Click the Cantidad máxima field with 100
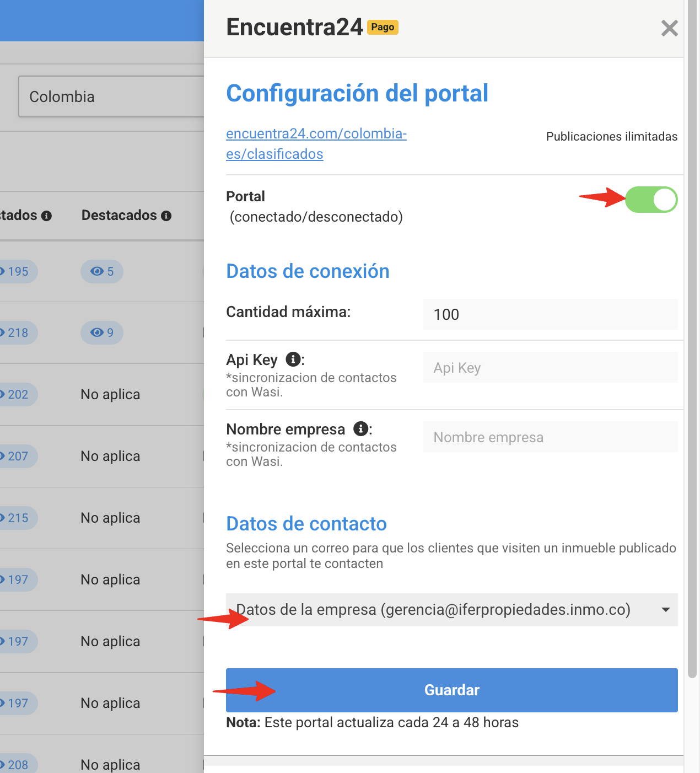700x773 pixels. [x=550, y=314]
